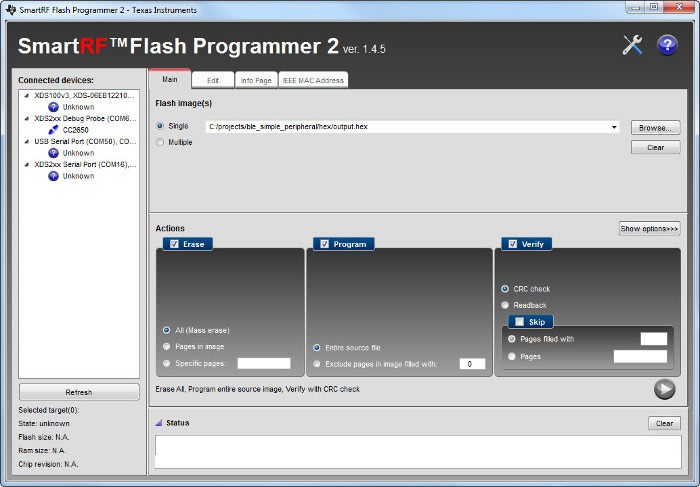This screenshot has width=700, height=487.
Task: Enable the Skip checkbox
Action: tap(520, 322)
